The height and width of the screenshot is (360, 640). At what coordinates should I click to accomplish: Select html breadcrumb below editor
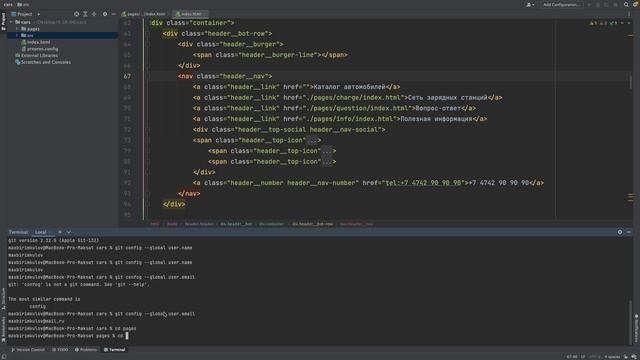(x=155, y=224)
